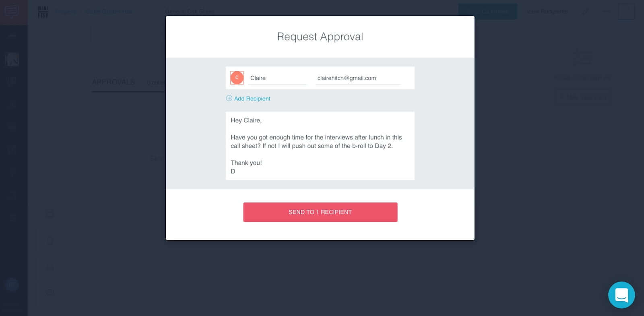Open the Intercom chat bubble

(621, 295)
